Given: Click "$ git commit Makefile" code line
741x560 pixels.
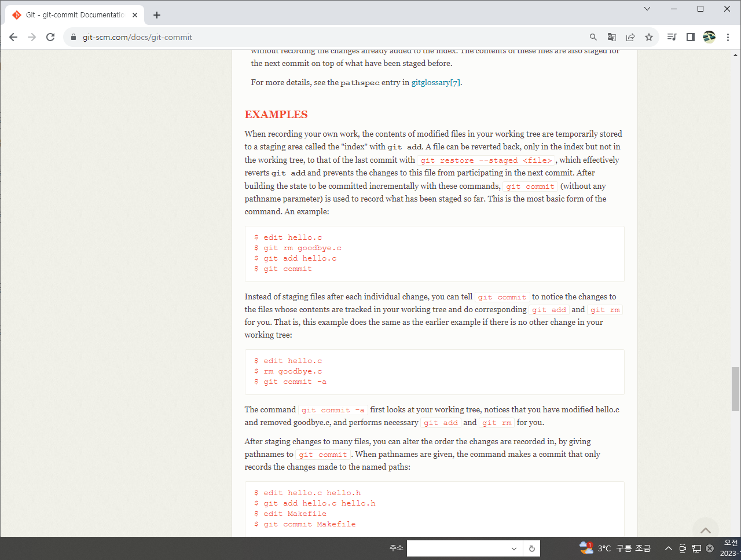Looking at the screenshot, I should pos(305,524).
